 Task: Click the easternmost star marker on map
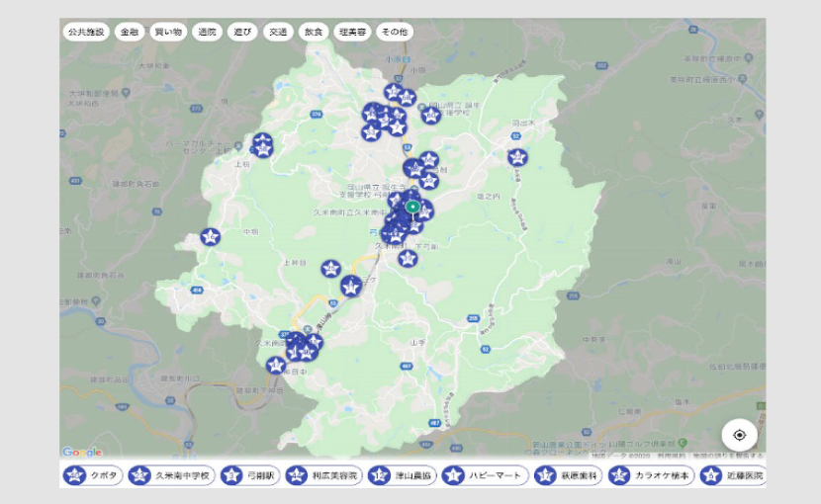point(517,157)
